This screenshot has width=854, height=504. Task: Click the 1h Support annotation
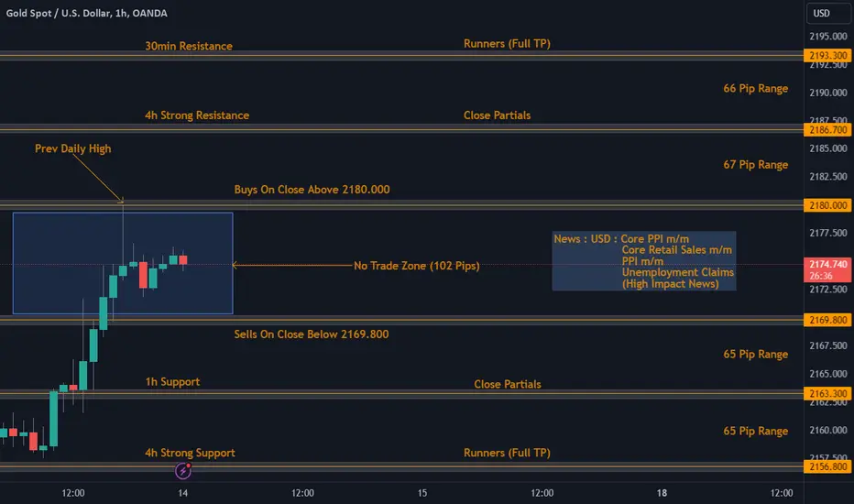(172, 382)
